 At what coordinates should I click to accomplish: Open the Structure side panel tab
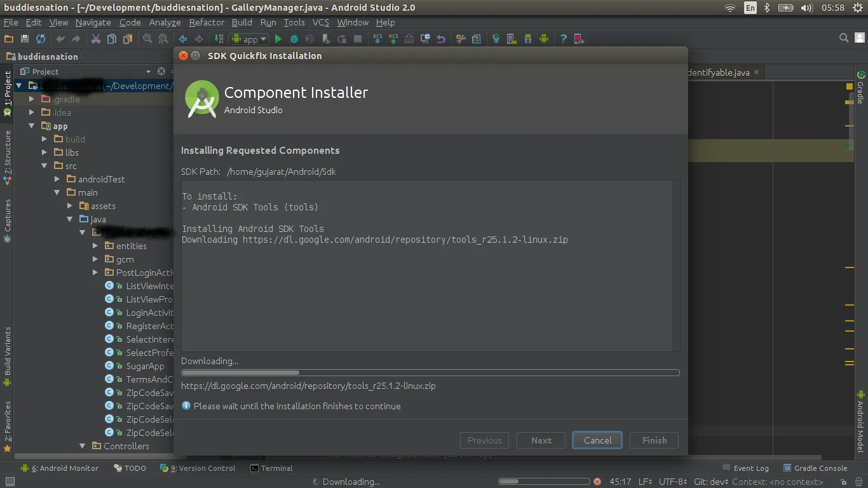pos(8,156)
